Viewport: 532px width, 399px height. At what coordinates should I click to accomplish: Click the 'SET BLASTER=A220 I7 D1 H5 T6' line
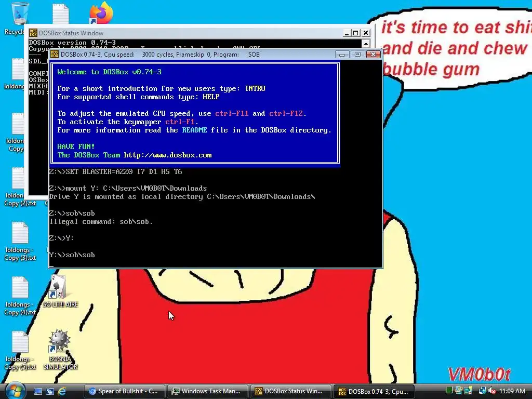coord(124,171)
